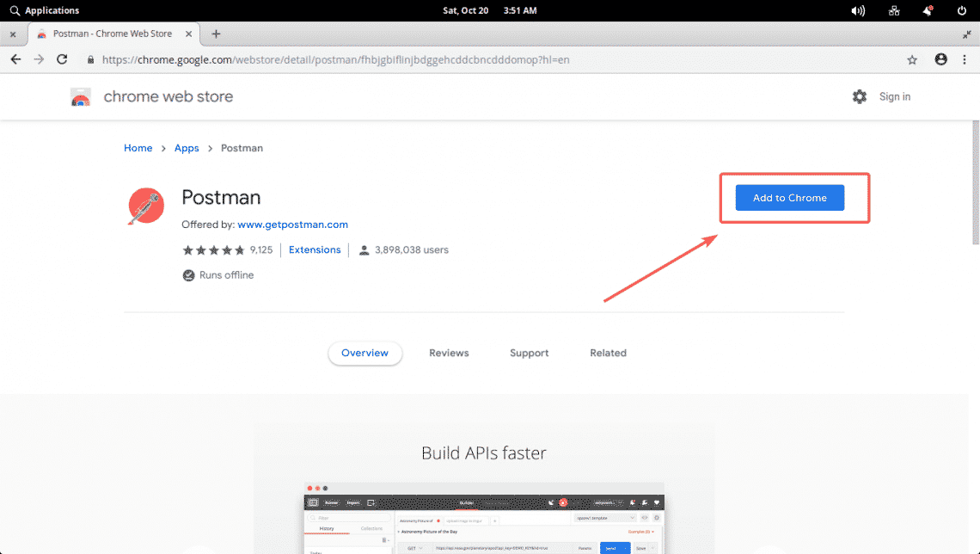Viewport: 980px width, 554px height.
Task: Open the Chrome profile avatar icon
Action: [x=940, y=59]
